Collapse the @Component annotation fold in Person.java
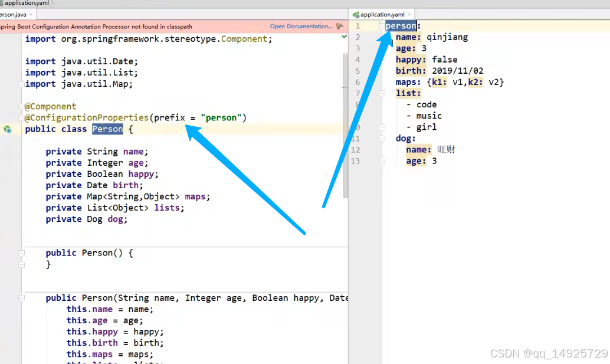610x364 pixels. [21, 107]
